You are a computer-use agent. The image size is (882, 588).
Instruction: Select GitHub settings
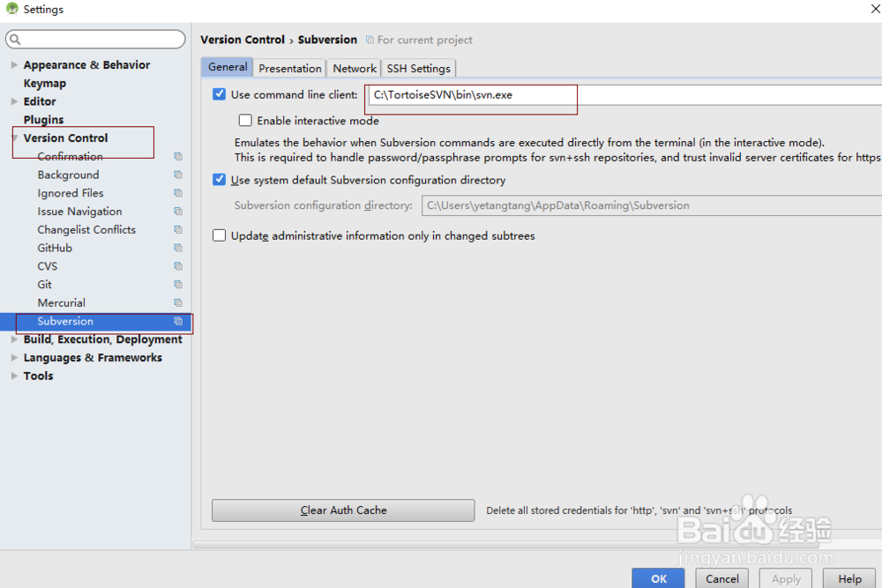[55, 248]
